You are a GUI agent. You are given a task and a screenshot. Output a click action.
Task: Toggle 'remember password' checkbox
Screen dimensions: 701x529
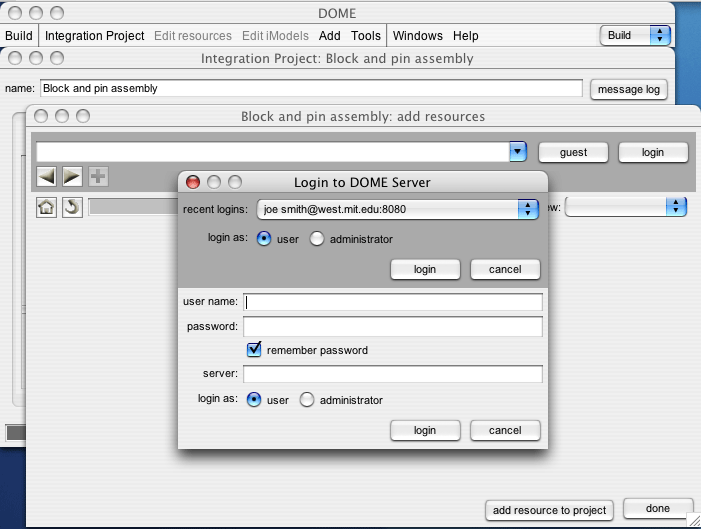254,349
